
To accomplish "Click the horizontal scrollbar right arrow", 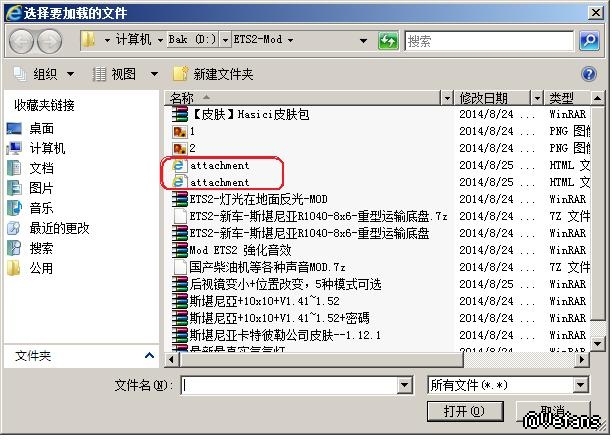I will 582,359.
